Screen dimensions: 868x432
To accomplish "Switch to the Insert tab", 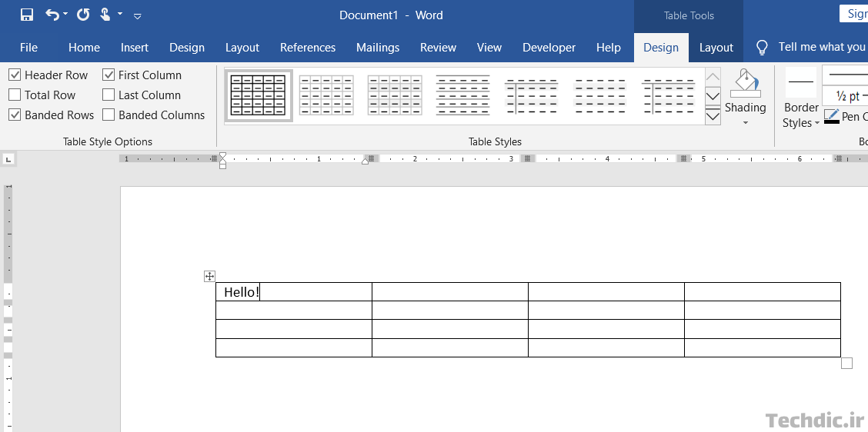I will (x=135, y=48).
